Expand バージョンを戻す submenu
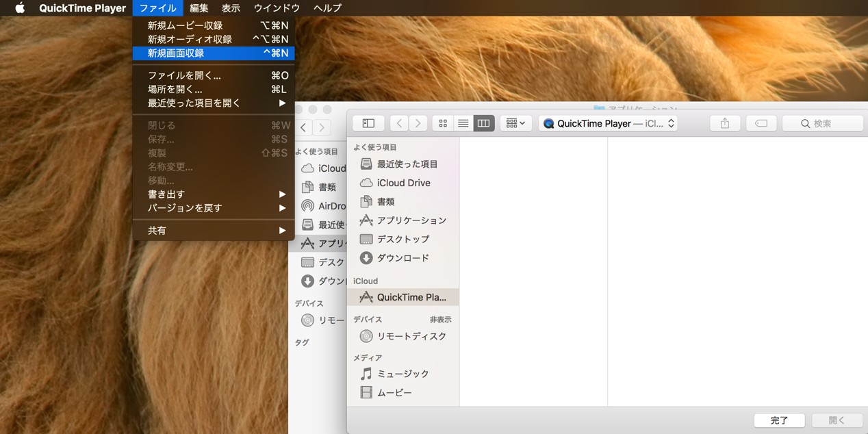The image size is (868, 434). (x=214, y=207)
